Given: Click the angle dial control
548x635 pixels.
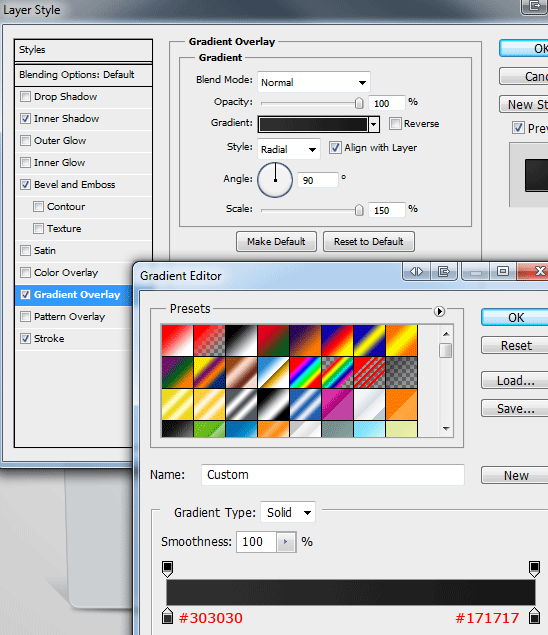Looking at the screenshot, I should tap(275, 180).
